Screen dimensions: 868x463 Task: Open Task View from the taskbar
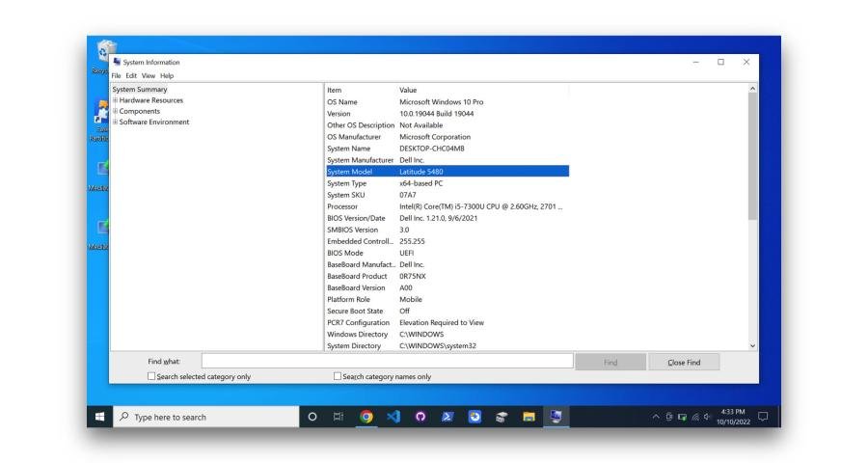339,417
